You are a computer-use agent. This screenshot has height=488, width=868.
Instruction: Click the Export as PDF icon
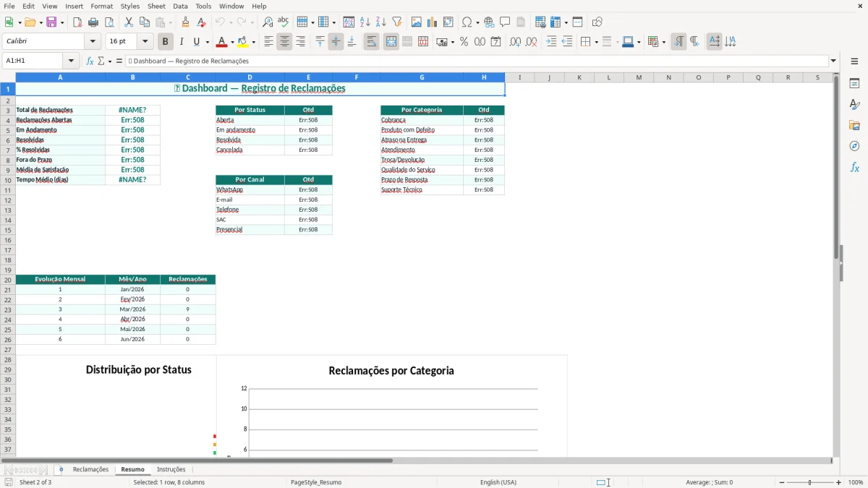pyautogui.click(x=77, y=22)
